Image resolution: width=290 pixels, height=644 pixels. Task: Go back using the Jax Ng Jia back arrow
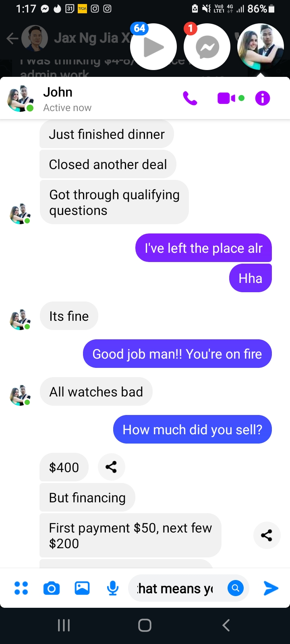pos(12,38)
